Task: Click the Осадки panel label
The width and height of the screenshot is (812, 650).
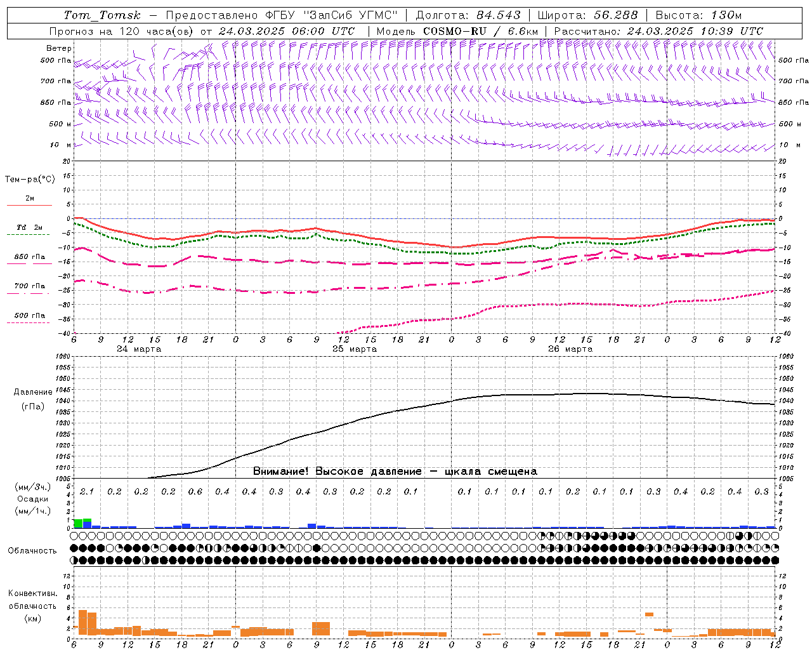Action: 32,499
